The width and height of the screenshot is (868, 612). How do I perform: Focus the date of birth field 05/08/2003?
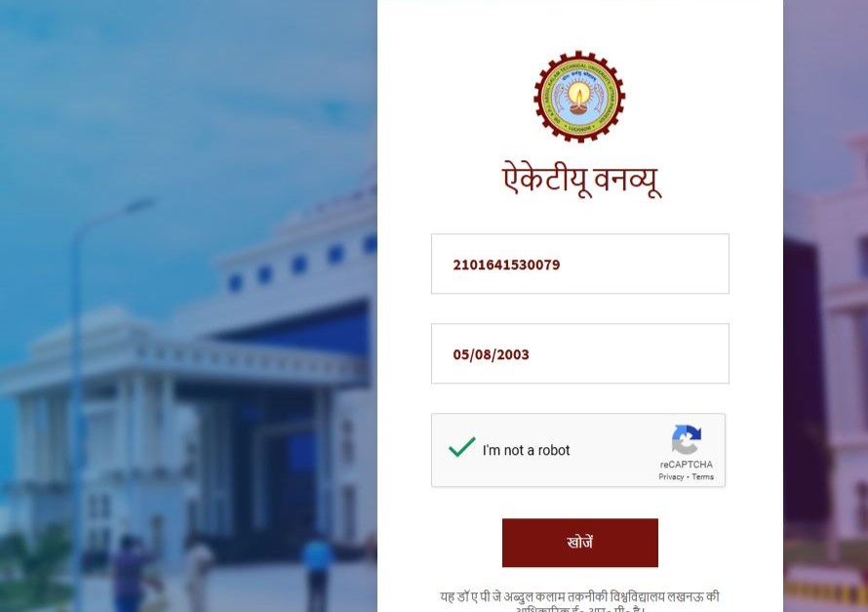(x=579, y=353)
